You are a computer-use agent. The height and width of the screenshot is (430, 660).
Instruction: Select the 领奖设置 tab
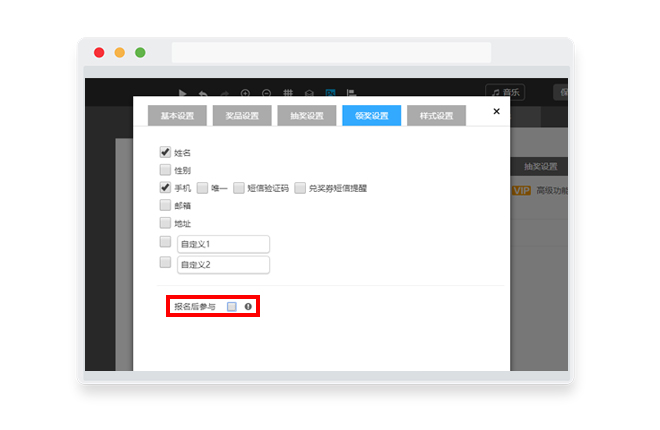[x=372, y=116]
